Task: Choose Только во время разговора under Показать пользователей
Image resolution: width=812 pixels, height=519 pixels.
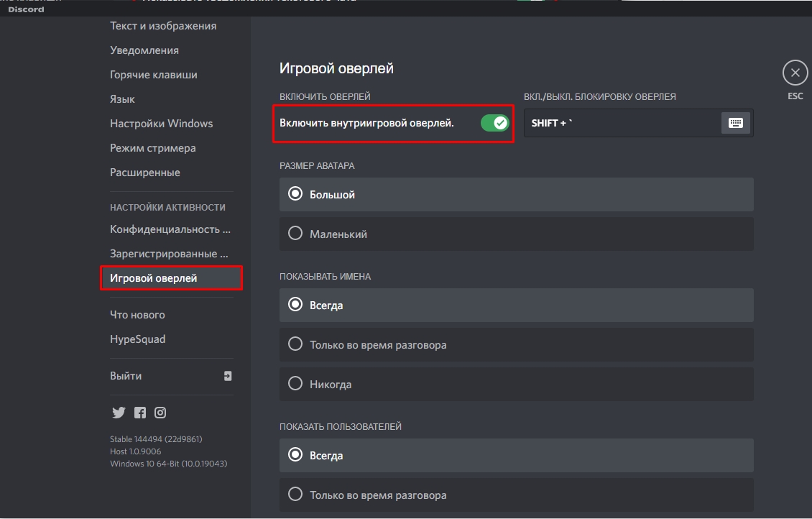Action: [x=517, y=495]
